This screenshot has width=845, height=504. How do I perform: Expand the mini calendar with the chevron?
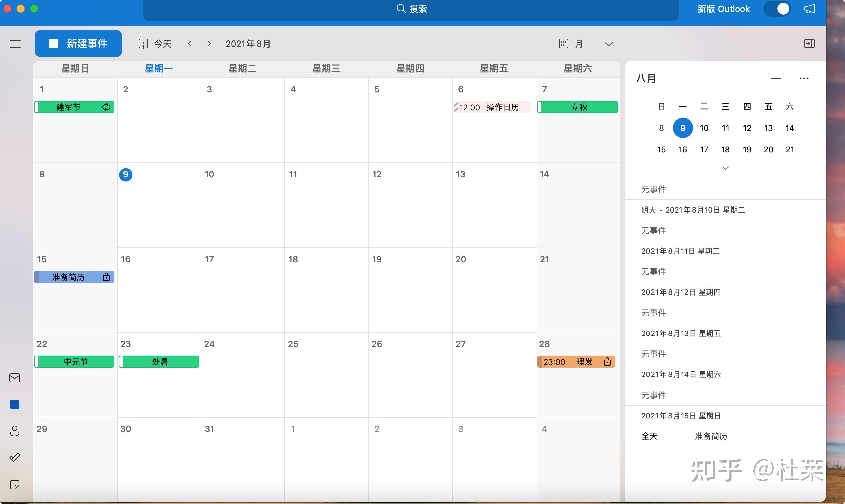click(x=726, y=168)
